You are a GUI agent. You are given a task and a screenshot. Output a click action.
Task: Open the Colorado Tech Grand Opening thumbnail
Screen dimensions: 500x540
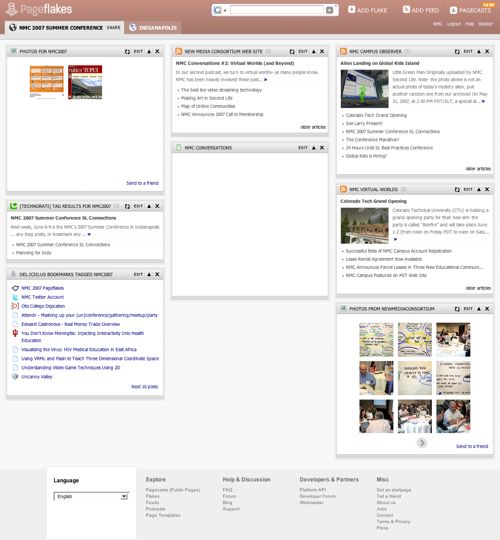(x=364, y=226)
